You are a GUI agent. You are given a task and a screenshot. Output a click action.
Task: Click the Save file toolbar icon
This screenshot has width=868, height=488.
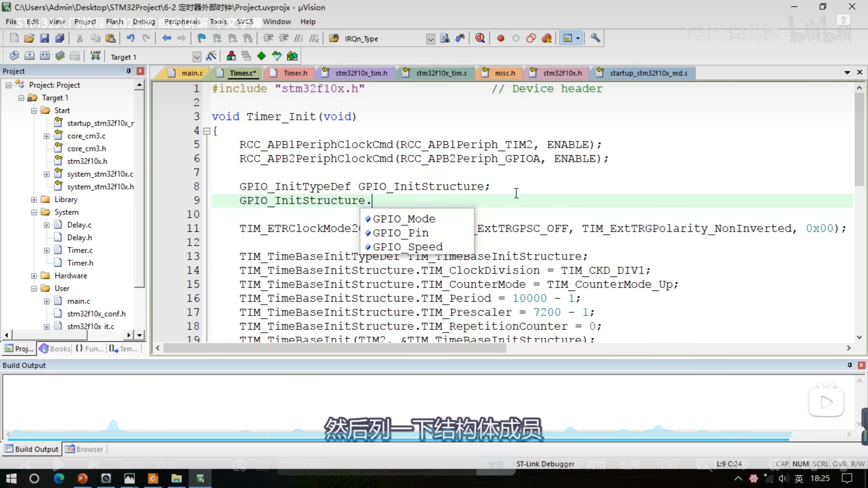tap(44, 38)
